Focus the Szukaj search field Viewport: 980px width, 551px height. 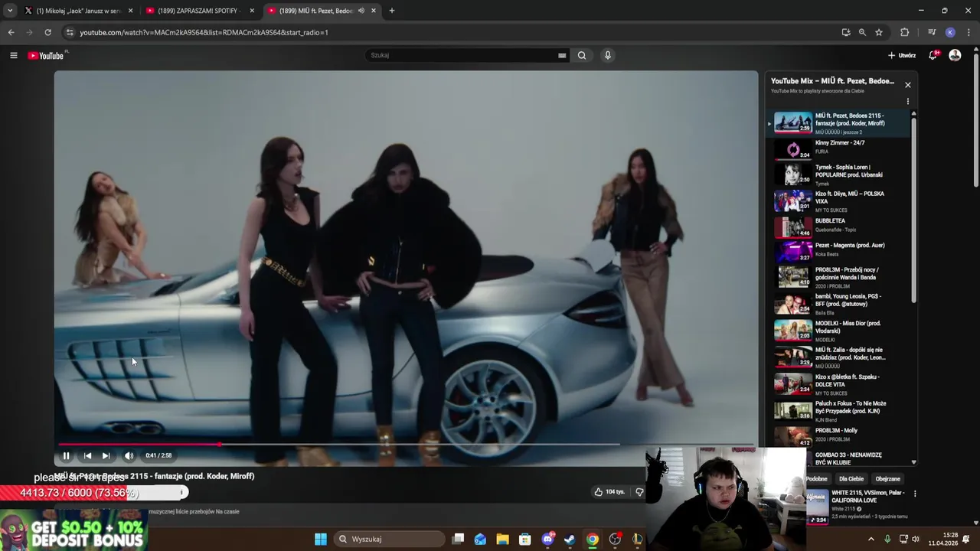462,55
